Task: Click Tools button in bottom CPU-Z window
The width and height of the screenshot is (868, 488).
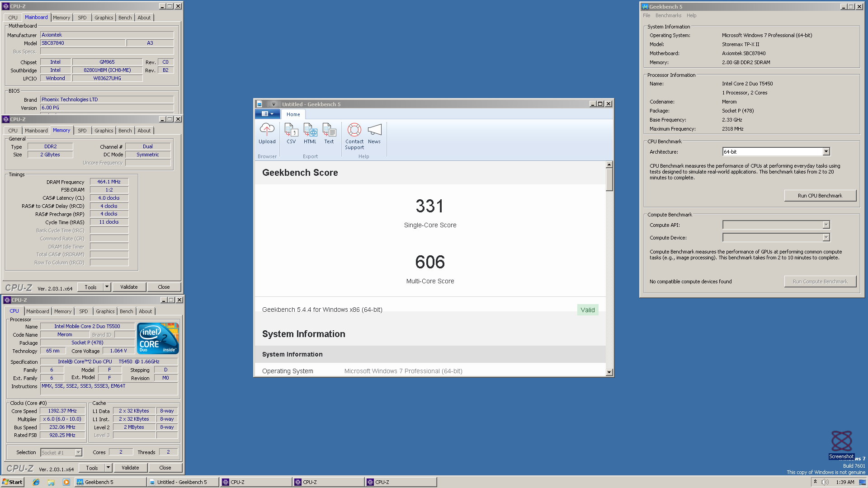Action: pos(92,468)
